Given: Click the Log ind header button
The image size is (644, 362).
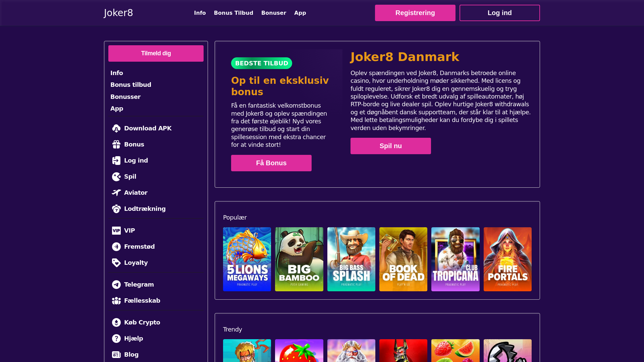Looking at the screenshot, I should [x=500, y=13].
